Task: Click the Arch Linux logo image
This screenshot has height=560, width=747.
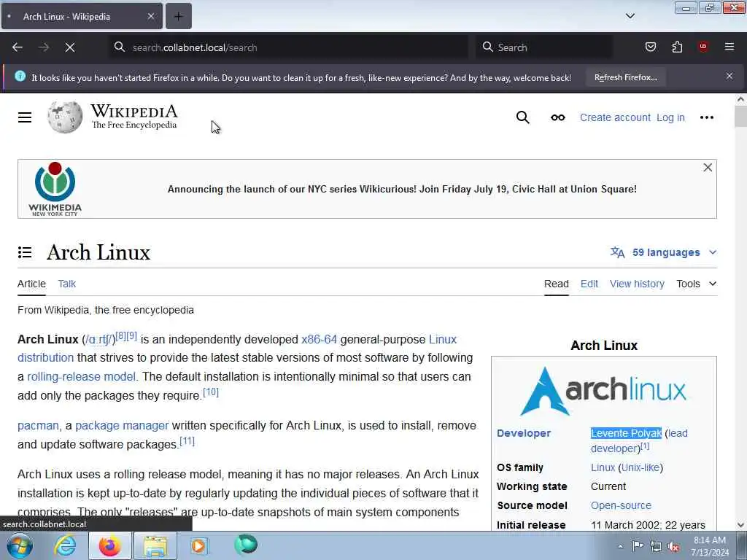Action: [x=603, y=391]
